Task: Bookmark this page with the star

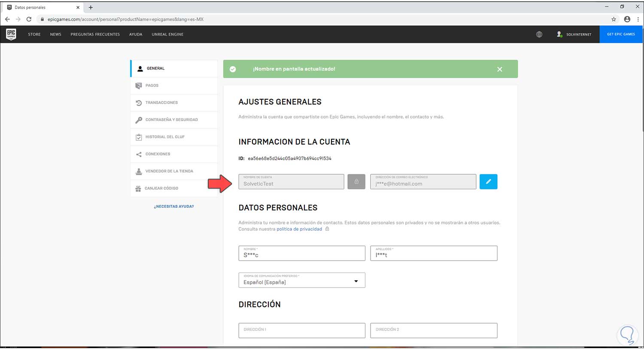Action: coord(614,19)
